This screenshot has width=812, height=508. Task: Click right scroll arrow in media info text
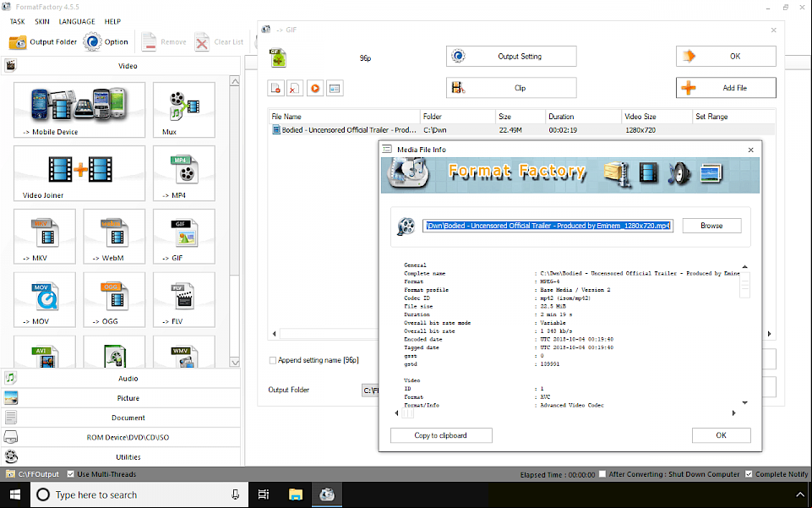(x=733, y=412)
